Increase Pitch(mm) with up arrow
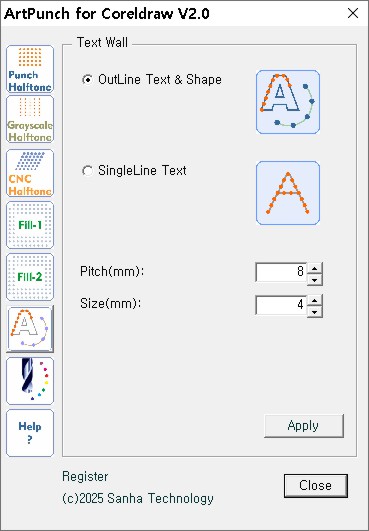Screen dimensions: 369x531 (x=315, y=269)
